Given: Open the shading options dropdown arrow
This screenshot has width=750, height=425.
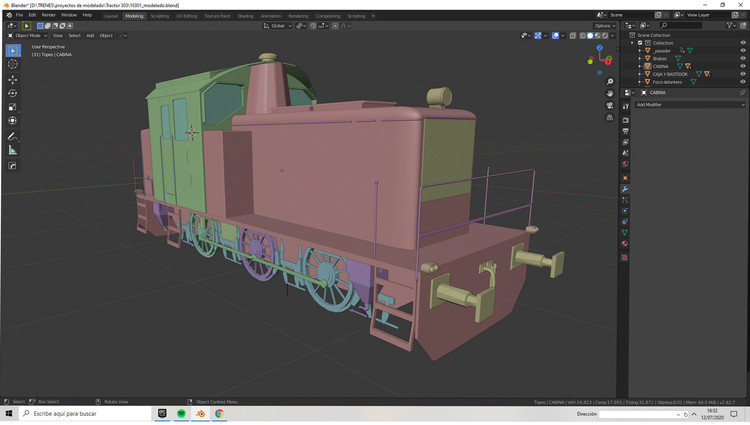Looking at the screenshot, I should tap(613, 35).
